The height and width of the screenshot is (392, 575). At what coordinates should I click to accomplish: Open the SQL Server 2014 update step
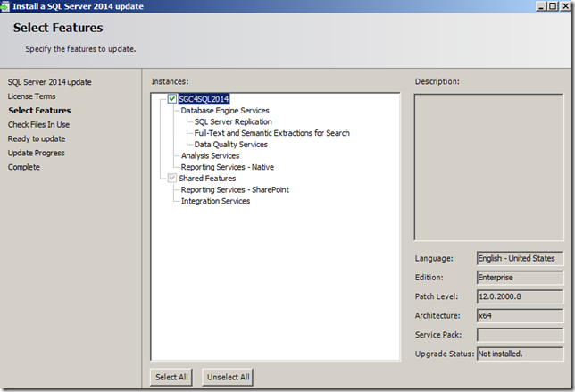tap(49, 82)
